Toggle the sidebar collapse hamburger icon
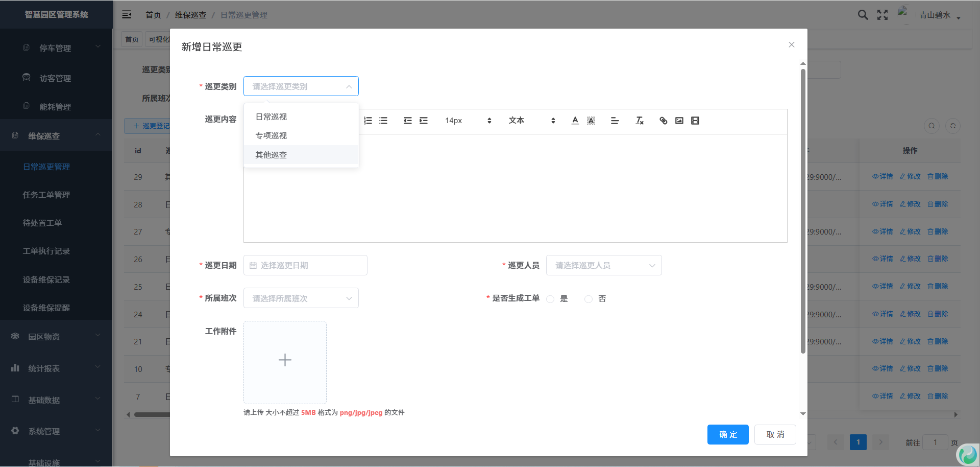The width and height of the screenshot is (980, 467). coord(127,15)
